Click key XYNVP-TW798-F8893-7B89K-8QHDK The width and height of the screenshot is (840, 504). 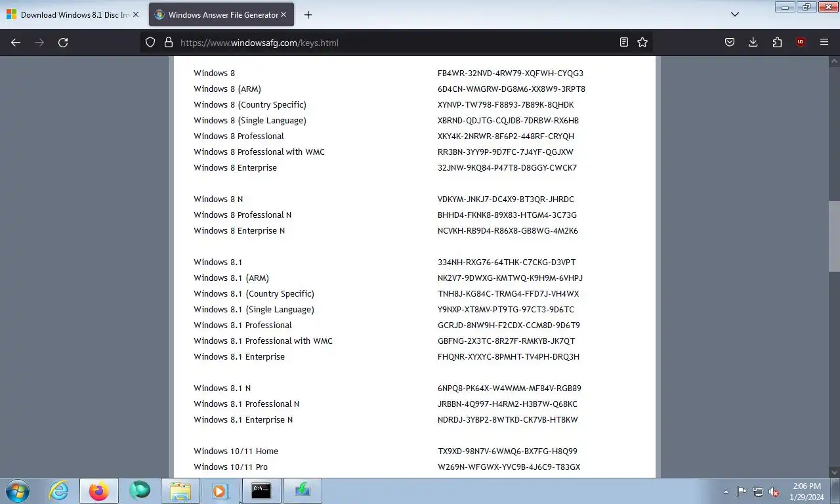point(505,104)
